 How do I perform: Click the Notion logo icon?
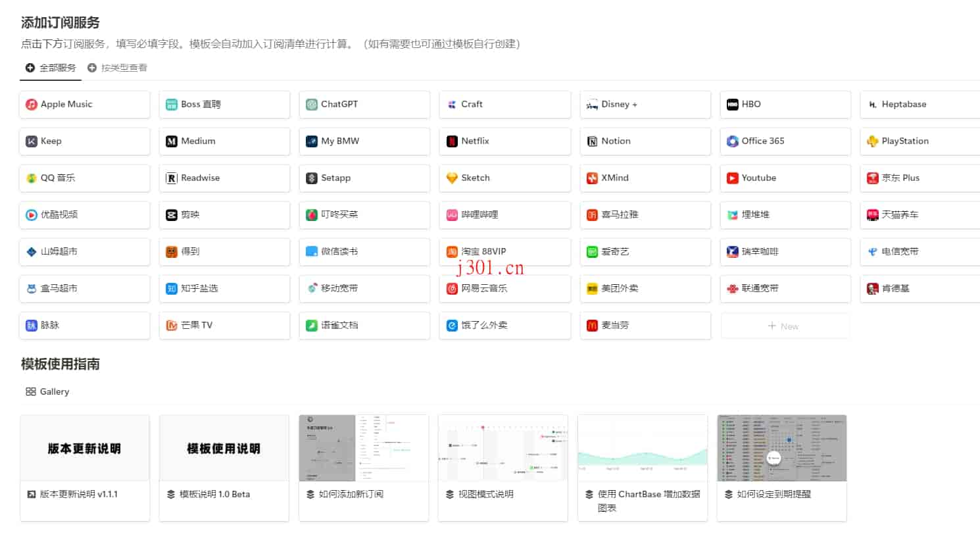[592, 141]
